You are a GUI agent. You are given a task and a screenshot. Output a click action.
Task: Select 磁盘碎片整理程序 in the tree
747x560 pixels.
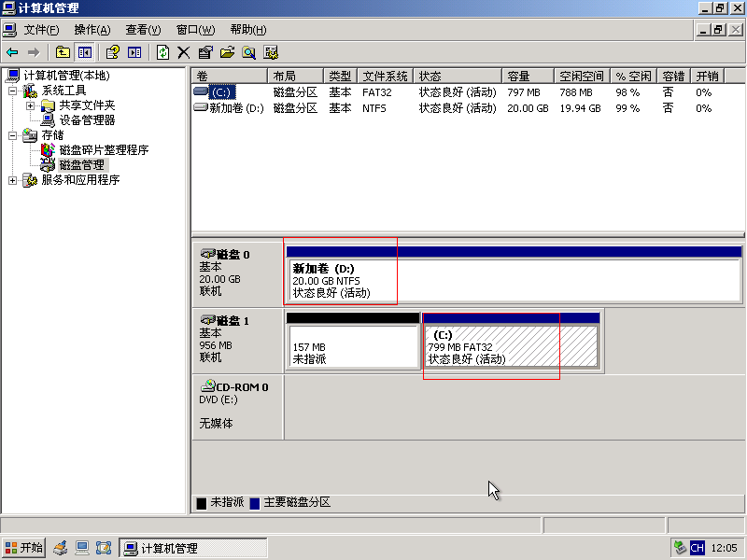click(x=104, y=150)
